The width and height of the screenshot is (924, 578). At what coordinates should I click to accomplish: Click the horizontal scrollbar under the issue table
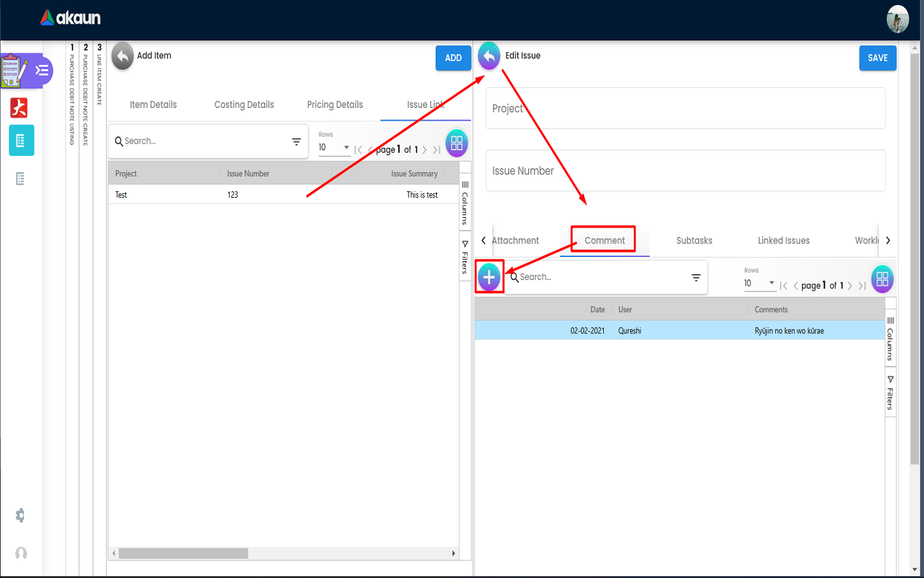click(184, 553)
